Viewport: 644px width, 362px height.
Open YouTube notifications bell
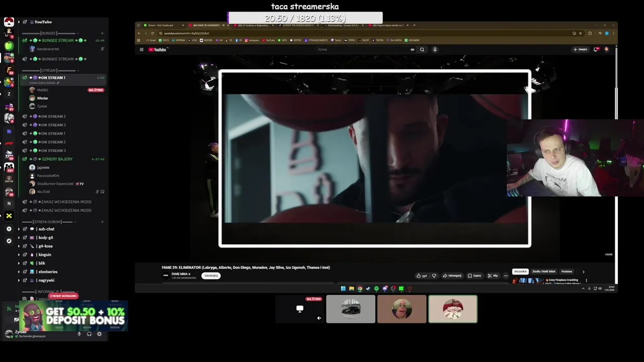pyautogui.click(x=596, y=49)
